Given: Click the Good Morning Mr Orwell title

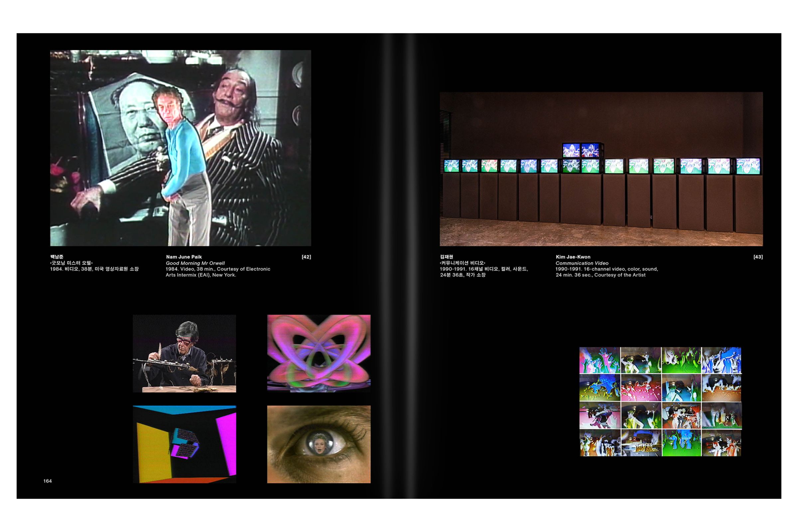Looking at the screenshot, I should [195, 263].
